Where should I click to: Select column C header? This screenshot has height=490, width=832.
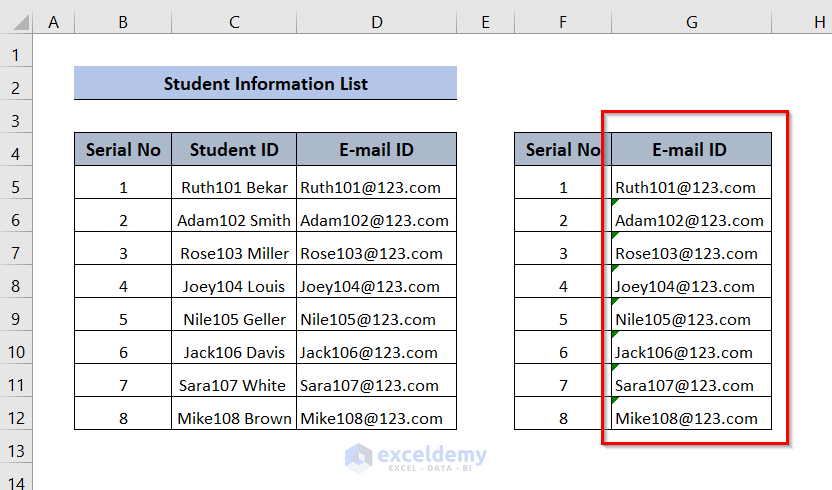[x=234, y=21]
